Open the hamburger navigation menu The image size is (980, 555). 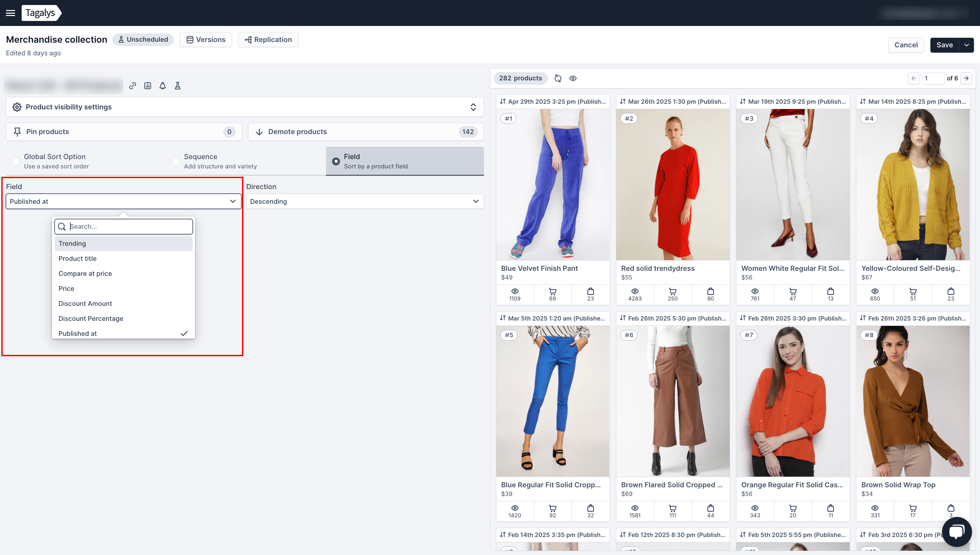[11, 13]
